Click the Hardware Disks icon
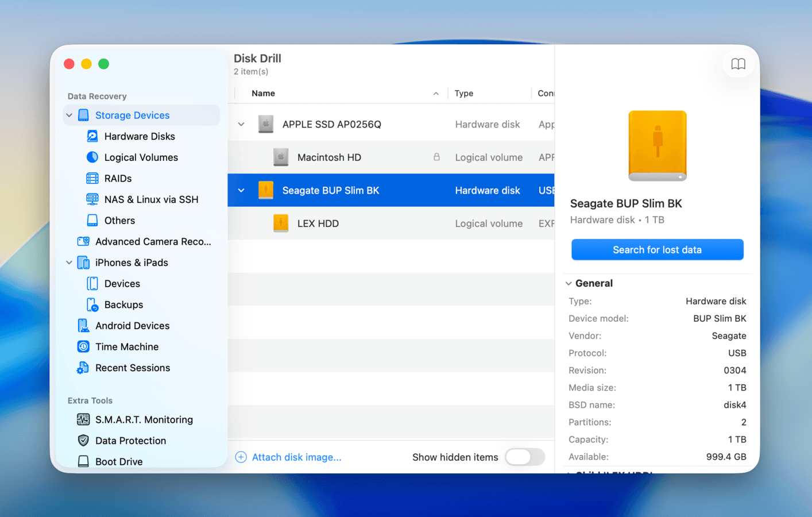812x517 pixels. (x=92, y=136)
